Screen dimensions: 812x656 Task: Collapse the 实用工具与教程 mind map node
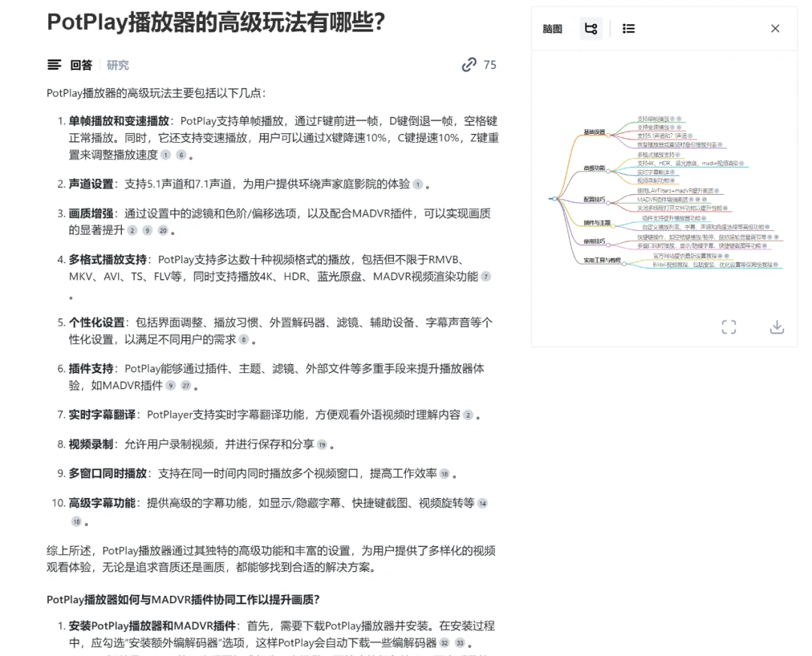624,264
